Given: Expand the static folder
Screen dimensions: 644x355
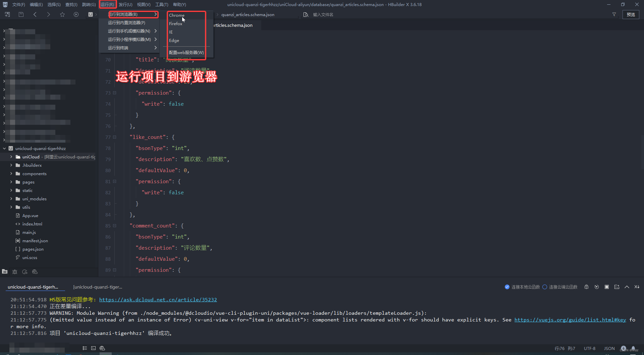Looking at the screenshot, I should pos(11,190).
